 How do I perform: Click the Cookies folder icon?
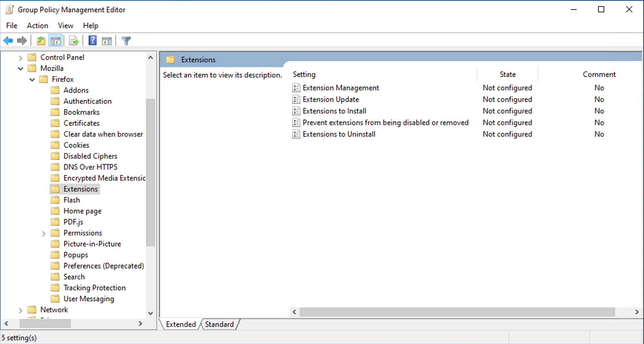tap(55, 145)
